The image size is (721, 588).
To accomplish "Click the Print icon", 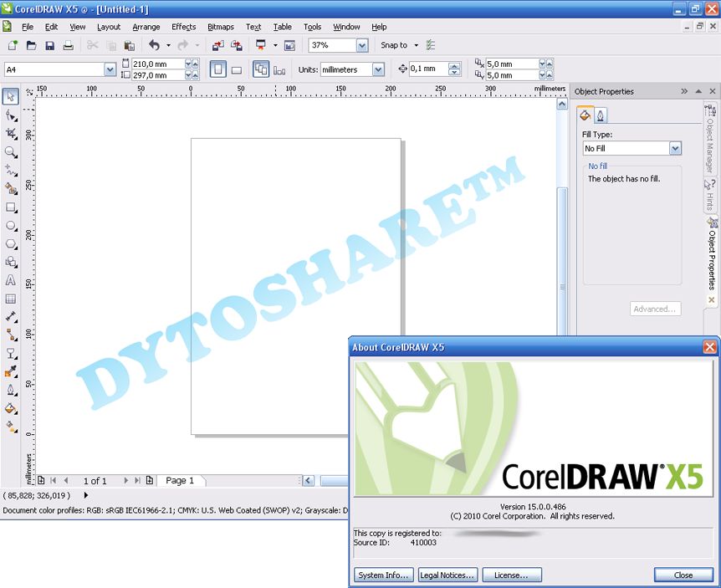I will coord(68,45).
